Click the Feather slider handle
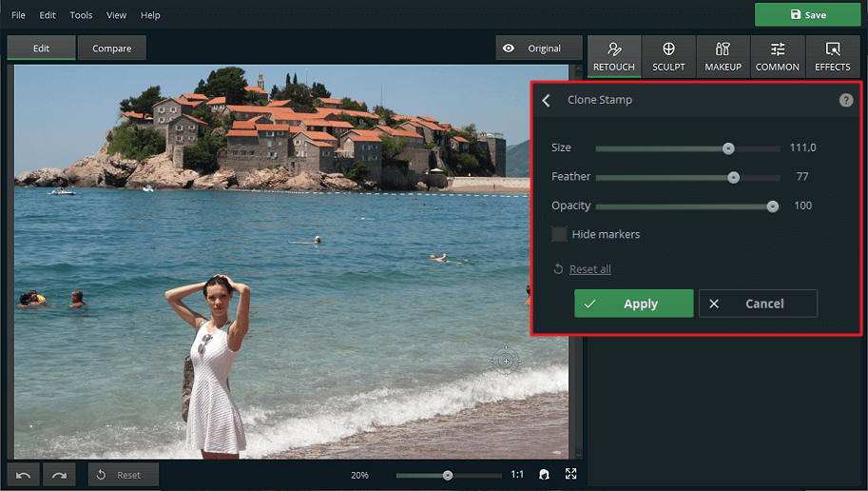868x491 pixels. pos(733,177)
